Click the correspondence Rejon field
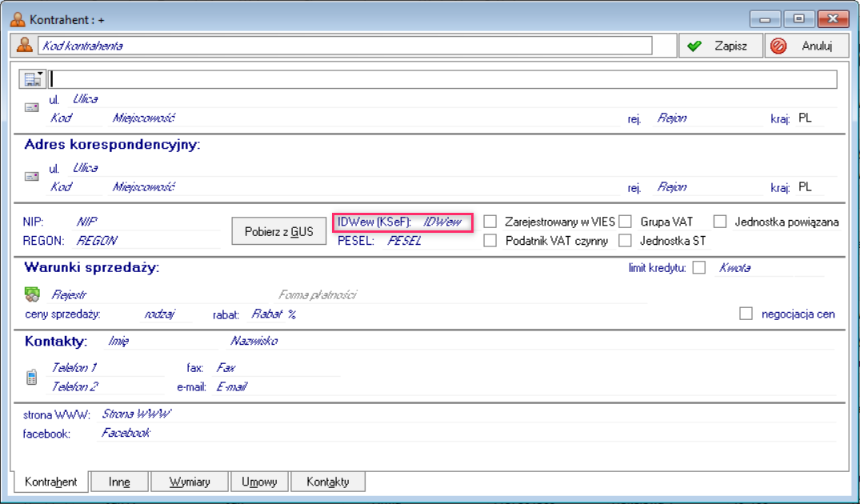 coord(708,187)
